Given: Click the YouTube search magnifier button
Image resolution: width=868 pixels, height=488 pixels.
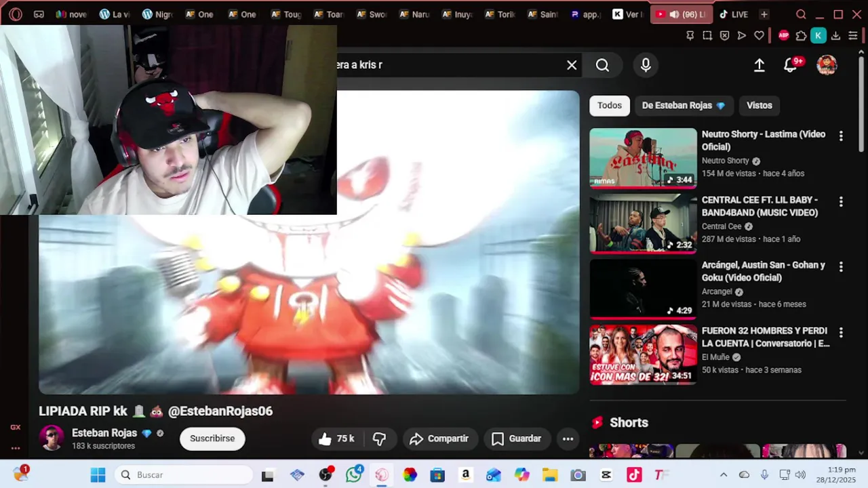Looking at the screenshot, I should (602, 65).
